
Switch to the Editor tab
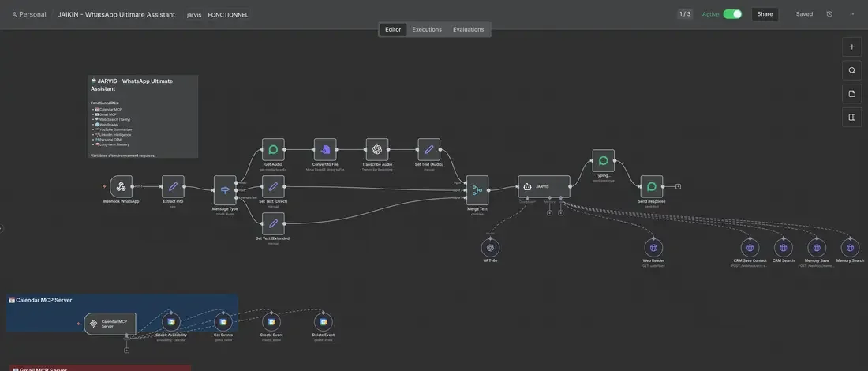pos(393,29)
